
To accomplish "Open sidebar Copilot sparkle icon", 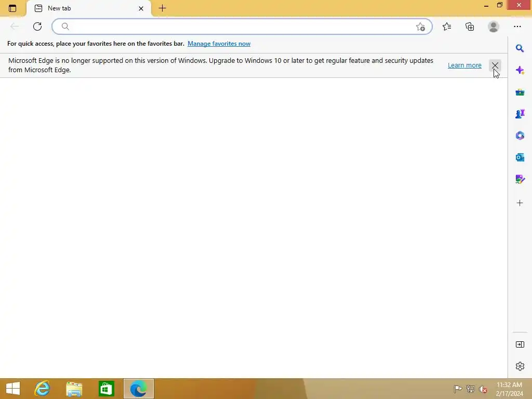I will pos(520,70).
